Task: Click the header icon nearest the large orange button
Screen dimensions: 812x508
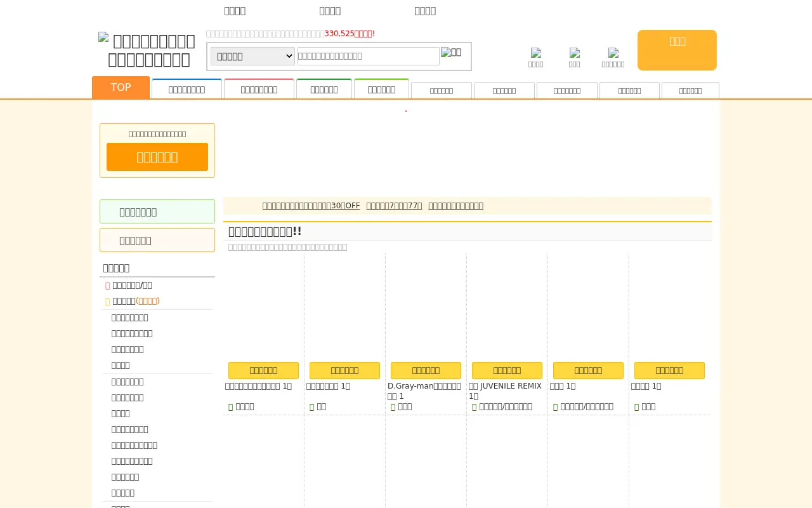Action: point(613,57)
